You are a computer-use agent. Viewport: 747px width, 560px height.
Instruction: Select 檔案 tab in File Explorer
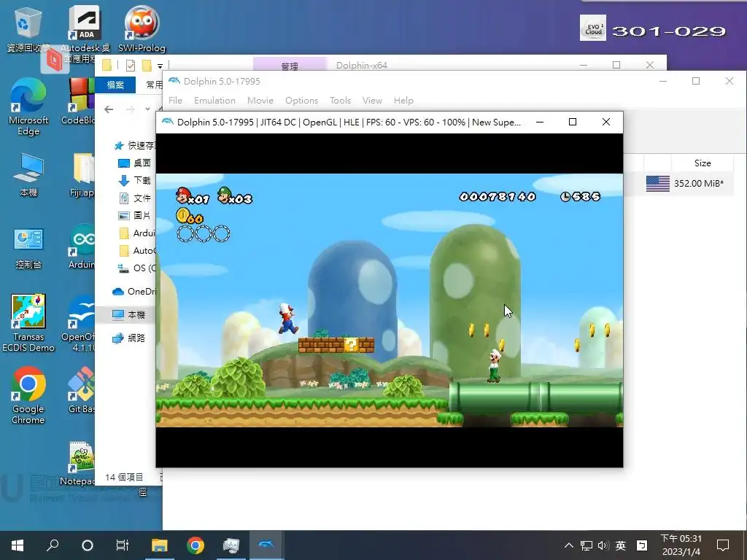[x=115, y=85]
